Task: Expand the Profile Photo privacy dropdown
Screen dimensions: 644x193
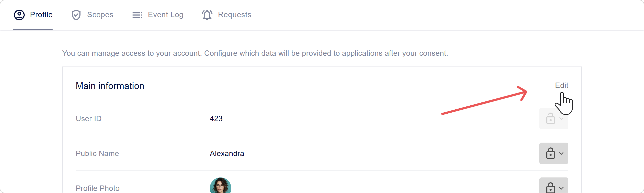Action: click(x=561, y=188)
